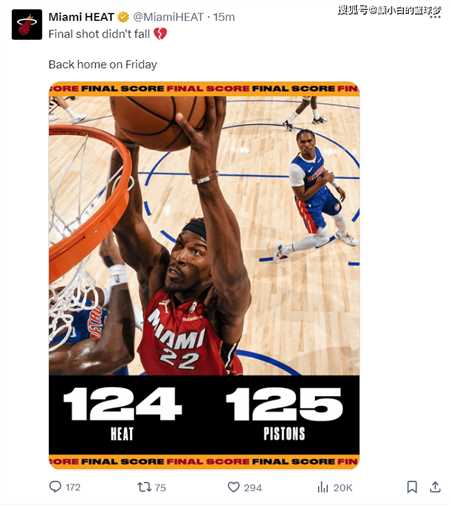The image size is (450, 508).
Task: Open the Miami HEAT display name
Action: (x=81, y=17)
